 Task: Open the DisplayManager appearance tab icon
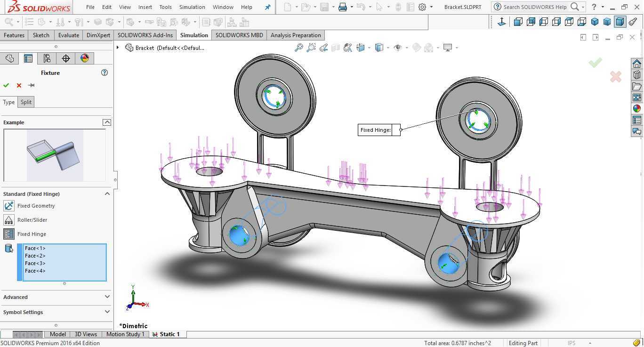[85, 58]
